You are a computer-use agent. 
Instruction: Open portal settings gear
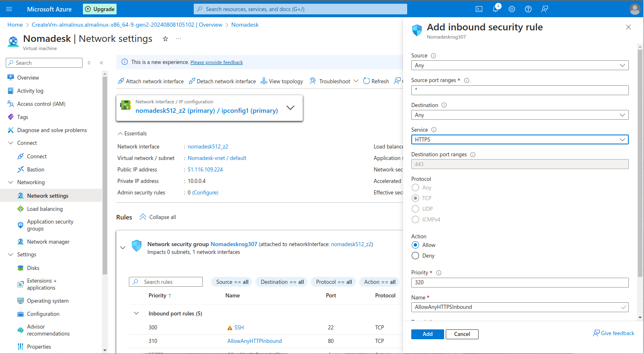[512, 9]
